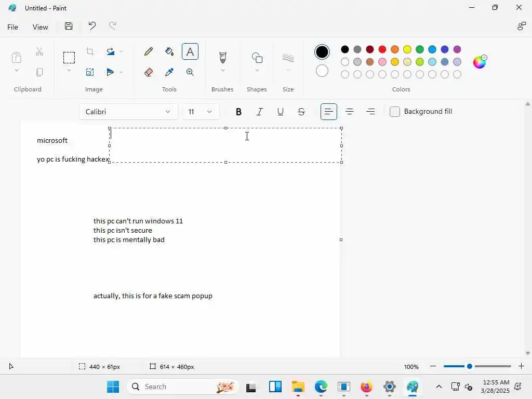Image resolution: width=532 pixels, height=399 pixels.
Task: Pick the green color swatch
Action: coord(420,49)
